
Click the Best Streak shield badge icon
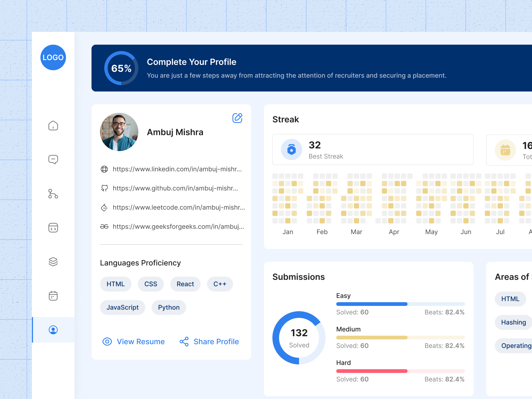pyautogui.click(x=292, y=149)
